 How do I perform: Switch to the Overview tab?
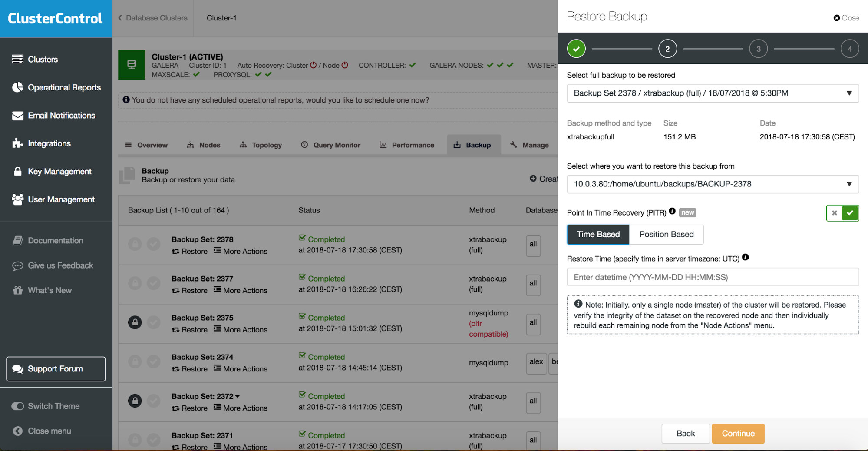click(x=146, y=145)
